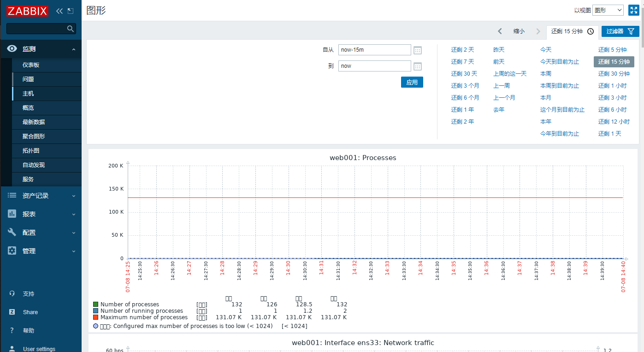Viewport: 644px width, 352px height.
Task: Click the Z icon beside Share
Action: 12,312
